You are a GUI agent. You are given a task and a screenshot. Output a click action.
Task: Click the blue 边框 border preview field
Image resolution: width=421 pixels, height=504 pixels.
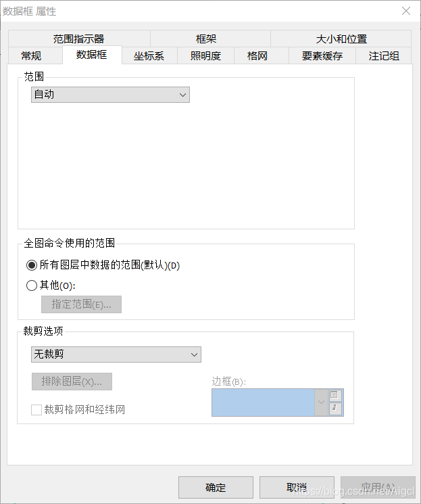click(263, 403)
